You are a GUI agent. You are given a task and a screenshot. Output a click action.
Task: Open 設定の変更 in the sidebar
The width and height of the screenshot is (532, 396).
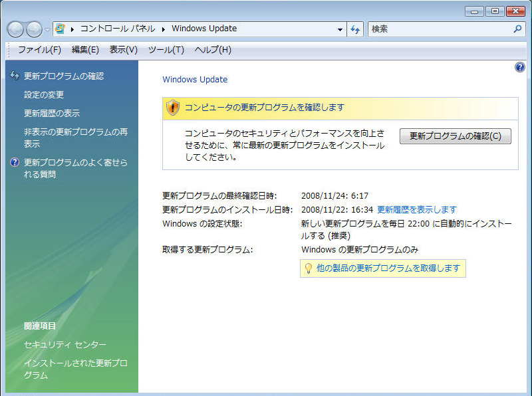[44, 94]
